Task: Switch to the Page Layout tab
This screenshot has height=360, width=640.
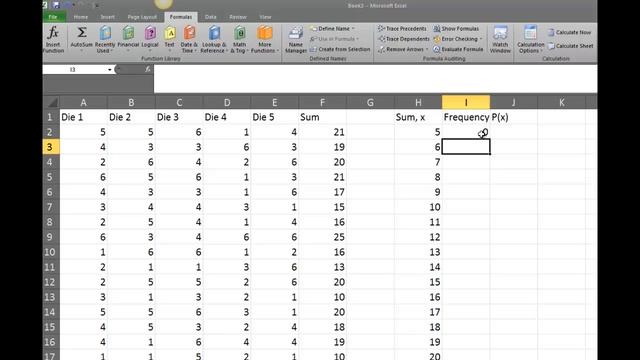Action: tap(142, 17)
